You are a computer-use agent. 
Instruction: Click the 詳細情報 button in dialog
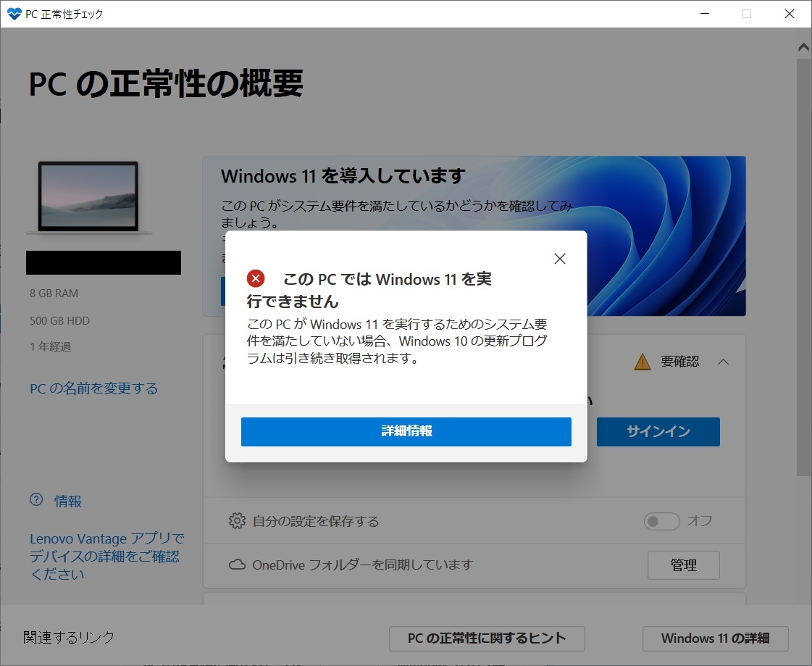(x=406, y=431)
